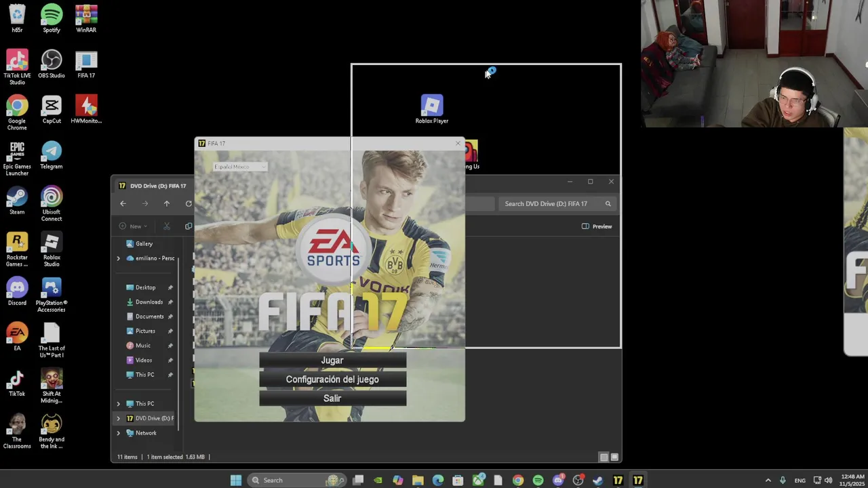Open the Rockstar Games desktop icon
868x488 pixels.
tap(17, 249)
